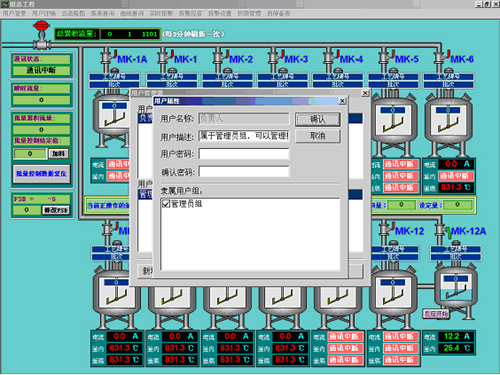The width and height of the screenshot is (500, 375).
Task: Select the MK-5 reactor tank icon
Action: 393,124
